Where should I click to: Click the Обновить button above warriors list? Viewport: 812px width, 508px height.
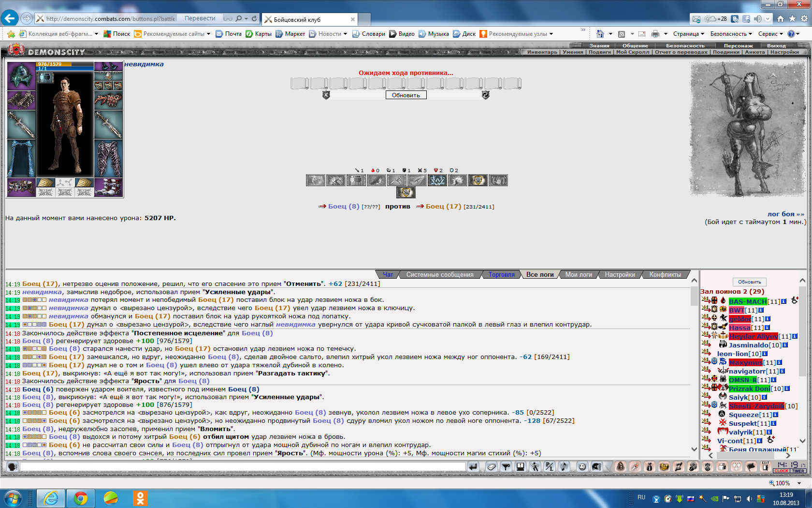click(x=750, y=282)
